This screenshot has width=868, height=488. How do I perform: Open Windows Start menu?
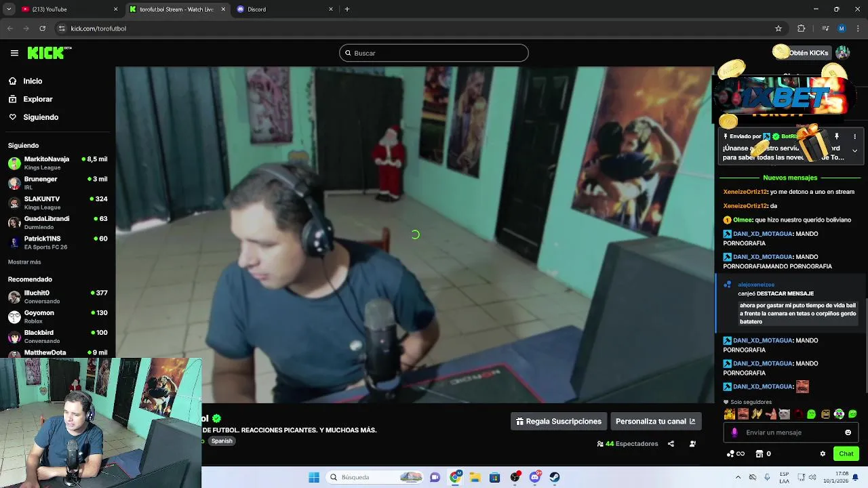point(314,477)
